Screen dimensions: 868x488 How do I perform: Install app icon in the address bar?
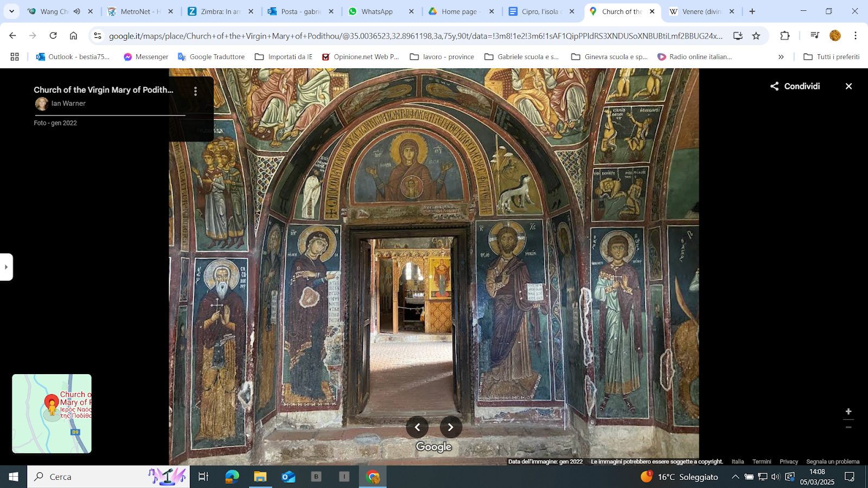738,36
